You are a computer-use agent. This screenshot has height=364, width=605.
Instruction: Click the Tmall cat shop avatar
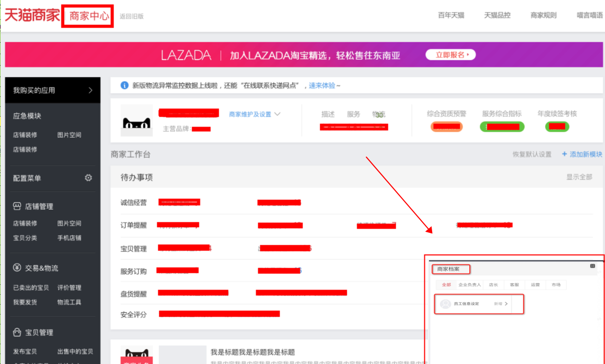tap(136, 120)
